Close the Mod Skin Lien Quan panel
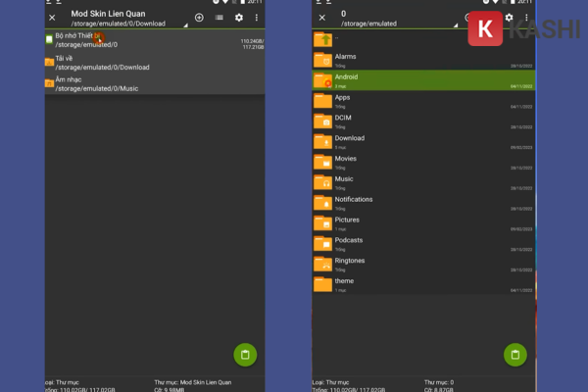The image size is (588, 392). pyautogui.click(x=52, y=18)
